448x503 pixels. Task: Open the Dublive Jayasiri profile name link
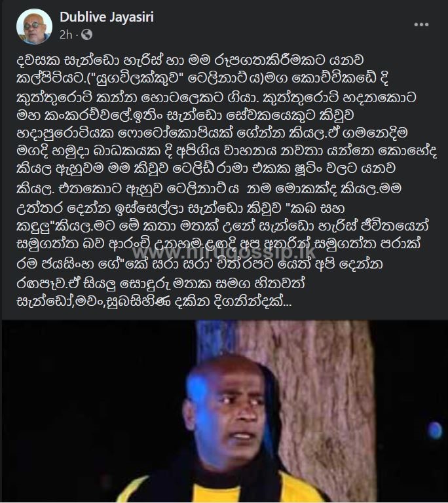click(107, 17)
